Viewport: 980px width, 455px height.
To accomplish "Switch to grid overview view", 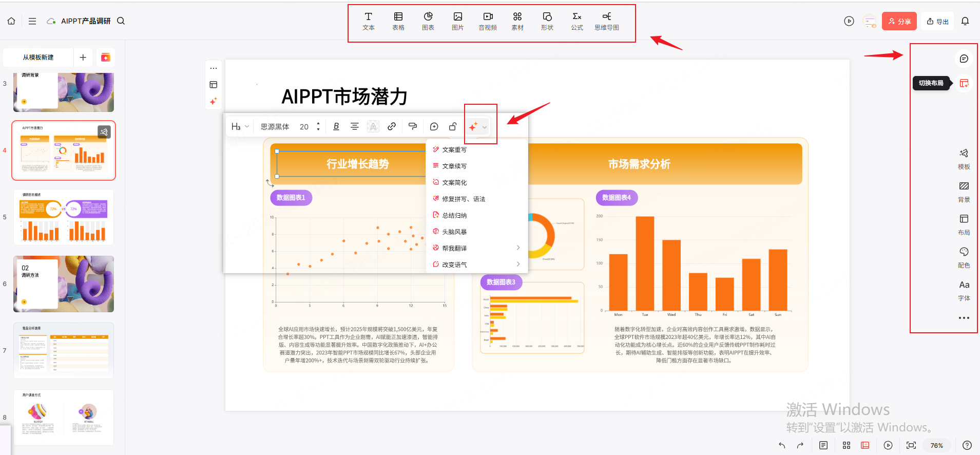I will tap(847, 445).
